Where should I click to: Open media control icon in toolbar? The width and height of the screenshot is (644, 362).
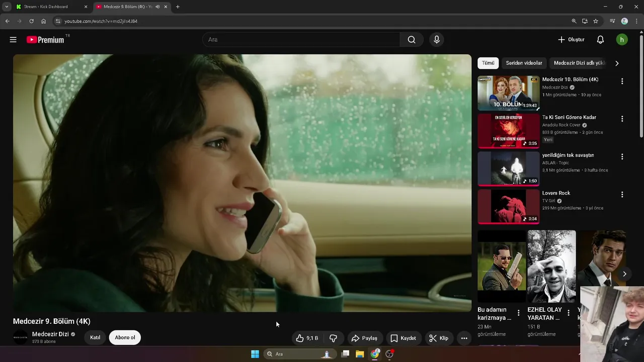pos(612,21)
